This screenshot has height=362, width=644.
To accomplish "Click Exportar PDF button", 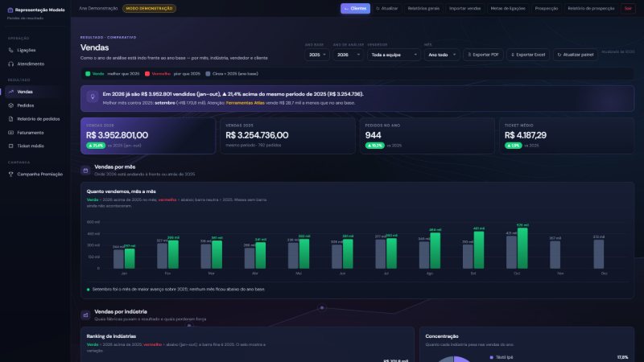I will 483,55.
